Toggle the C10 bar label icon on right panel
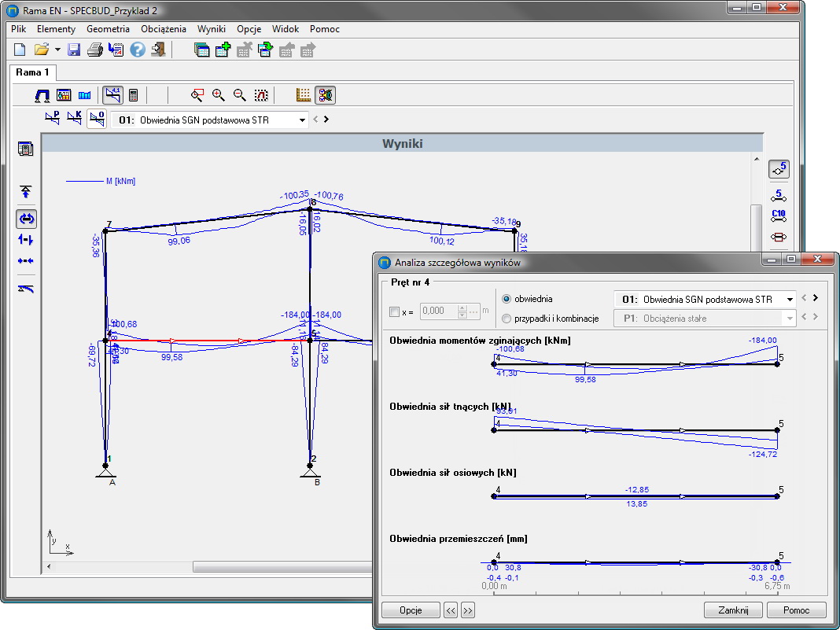This screenshot has height=630, width=840. coord(778,215)
